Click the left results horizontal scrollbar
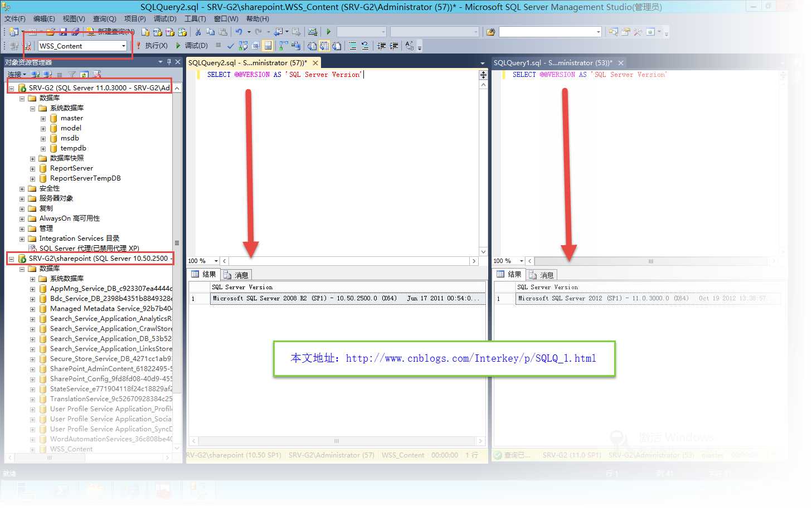 (337, 441)
